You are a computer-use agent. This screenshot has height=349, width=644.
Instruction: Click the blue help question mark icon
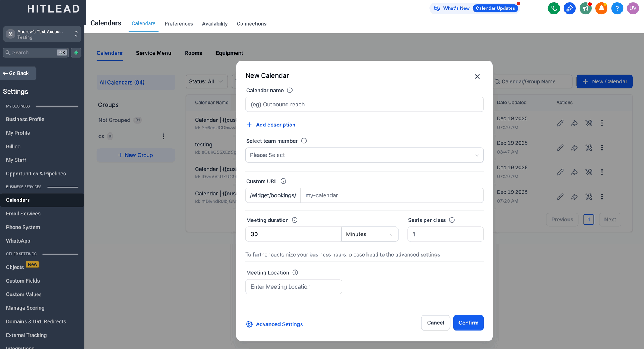point(617,8)
